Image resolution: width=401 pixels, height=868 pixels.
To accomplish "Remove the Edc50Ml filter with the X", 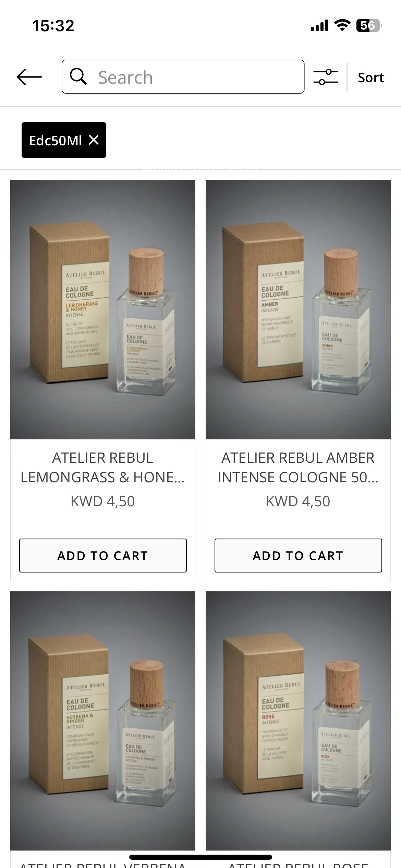I will click(x=94, y=140).
